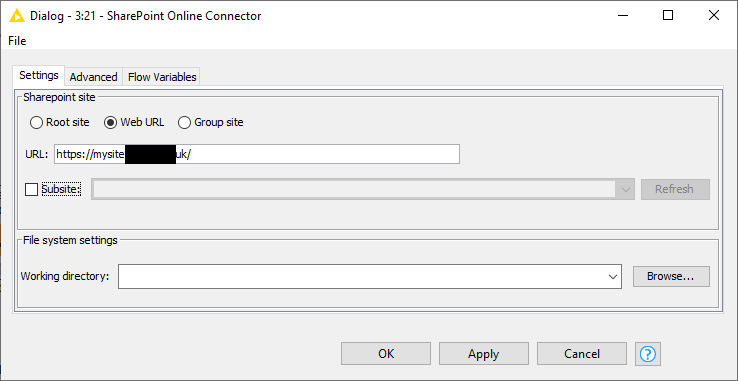The height and width of the screenshot is (381, 738).
Task: Open the Flow Variables tab
Action: click(x=162, y=77)
